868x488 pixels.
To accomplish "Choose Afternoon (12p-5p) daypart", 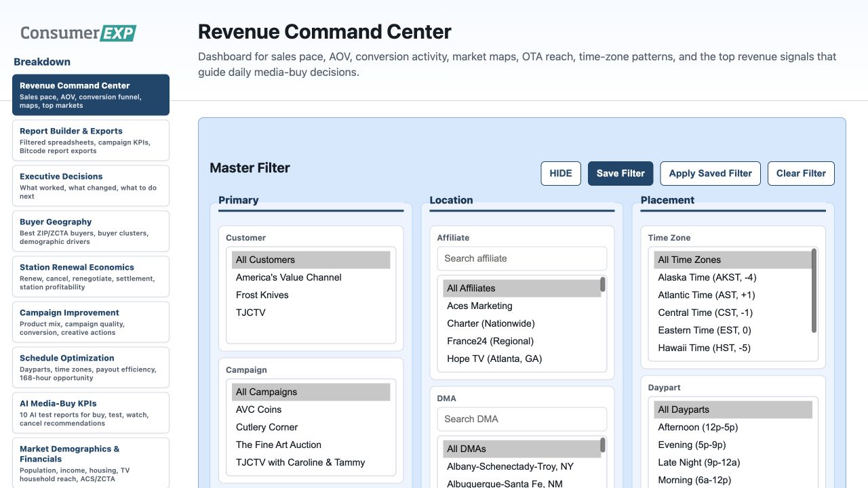I will click(733, 427).
